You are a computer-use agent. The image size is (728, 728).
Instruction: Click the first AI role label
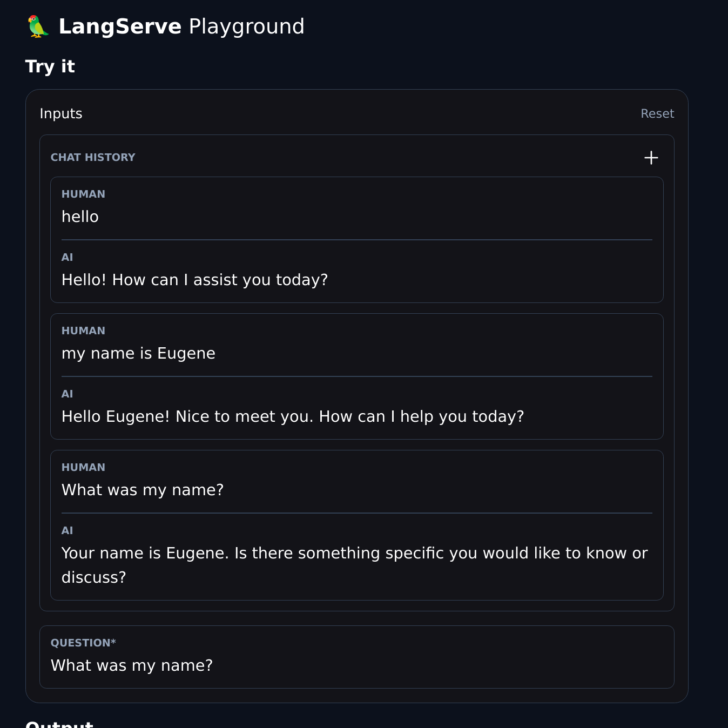[67, 257]
